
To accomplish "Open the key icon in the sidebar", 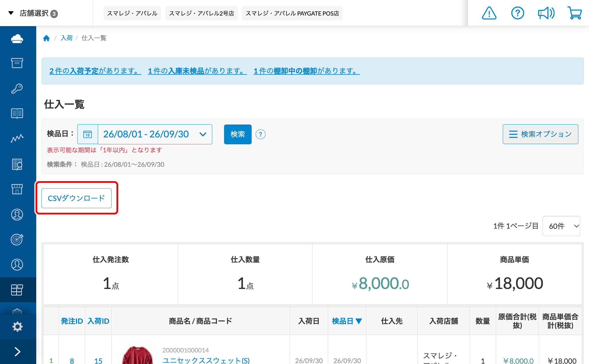I will 17,89.
